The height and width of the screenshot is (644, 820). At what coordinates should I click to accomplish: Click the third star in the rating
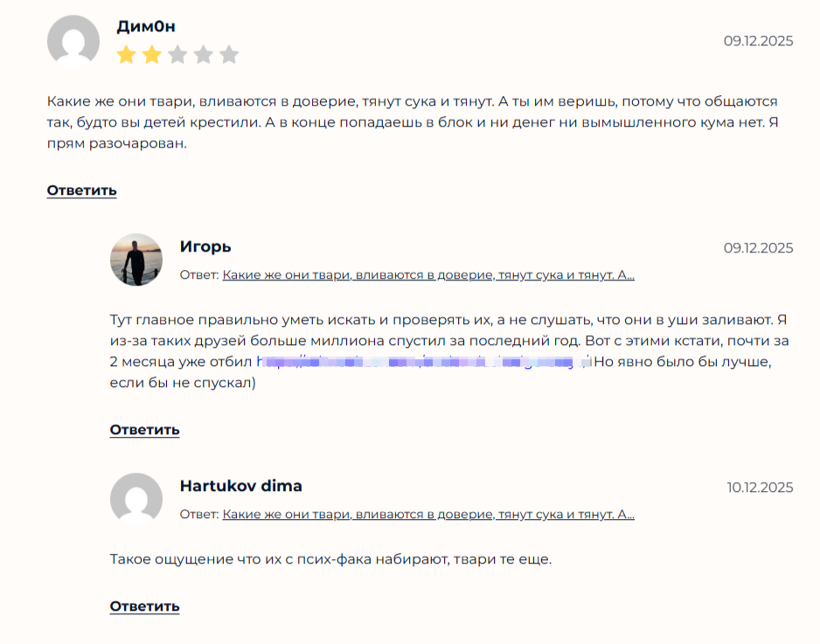click(177, 55)
